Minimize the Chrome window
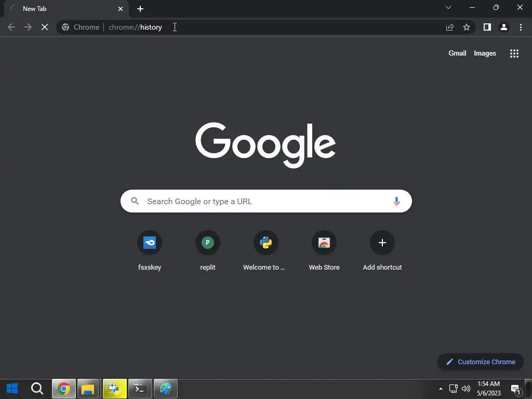Image resolution: width=532 pixels, height=399 pixels. 472,7
